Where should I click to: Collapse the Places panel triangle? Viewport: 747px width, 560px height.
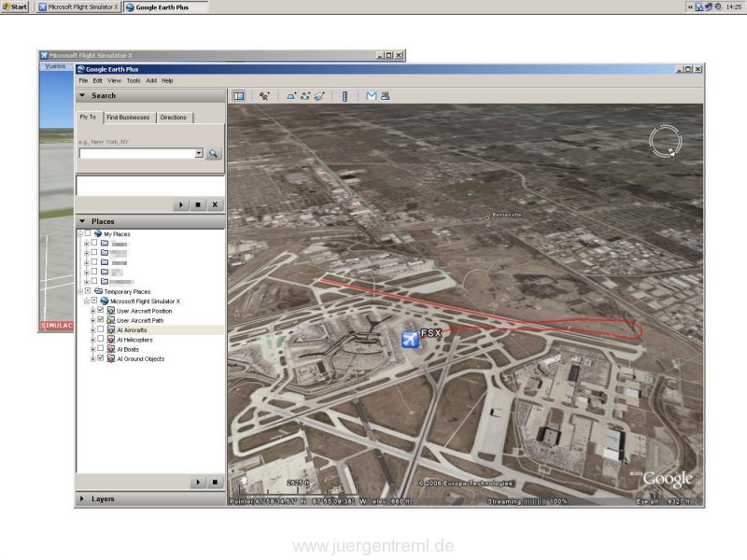click(82, 221)
